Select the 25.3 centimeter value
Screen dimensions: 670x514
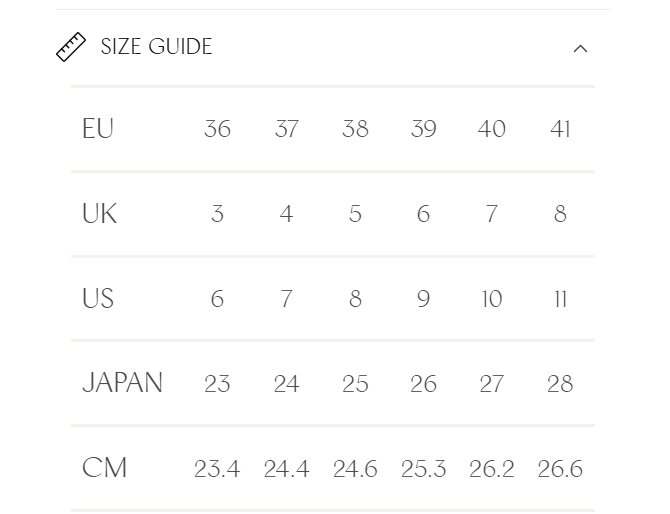click(423, 469)
